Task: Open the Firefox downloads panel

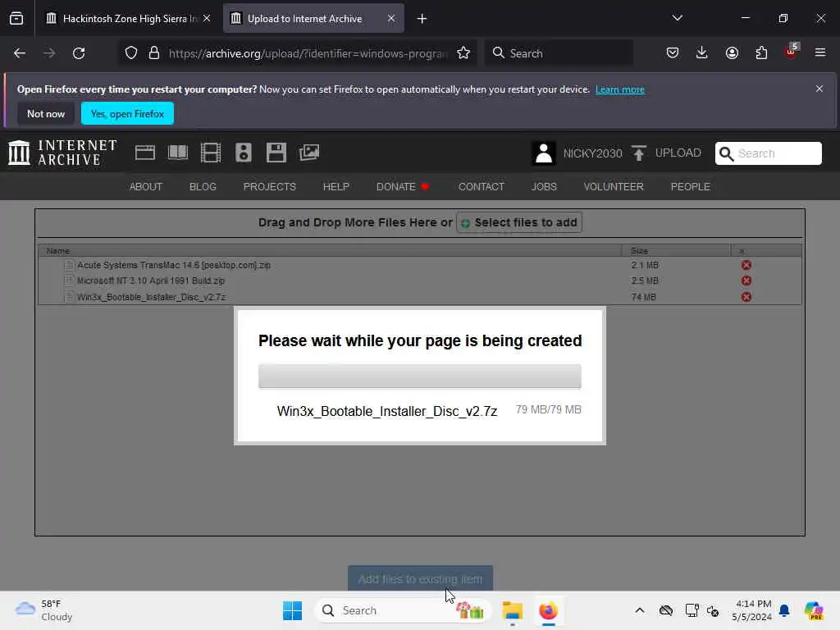Action: [x=702, y=53]
